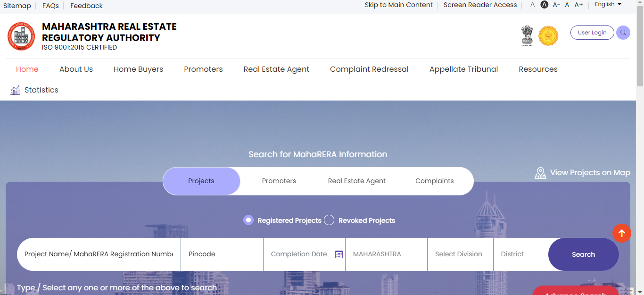Open the Appellate Tribunal menu
The height and width of the screenshot is (295, 644).
coord(463,69)
